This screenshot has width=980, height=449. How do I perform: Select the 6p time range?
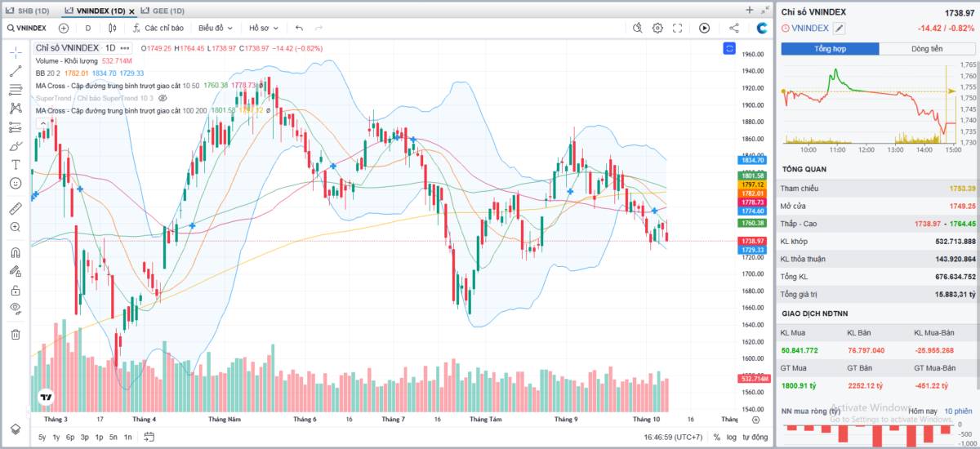tap(70, 438)
